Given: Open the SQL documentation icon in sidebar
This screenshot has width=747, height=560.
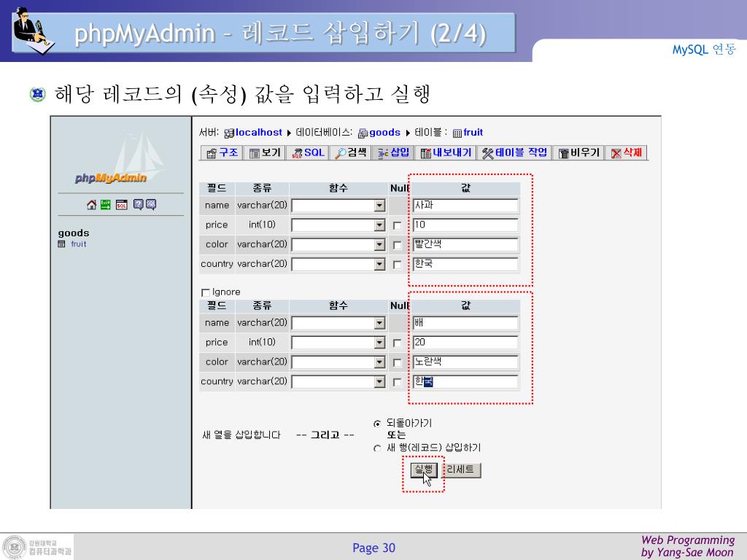Looking at the screenshot, I should [x=151, y=204].
